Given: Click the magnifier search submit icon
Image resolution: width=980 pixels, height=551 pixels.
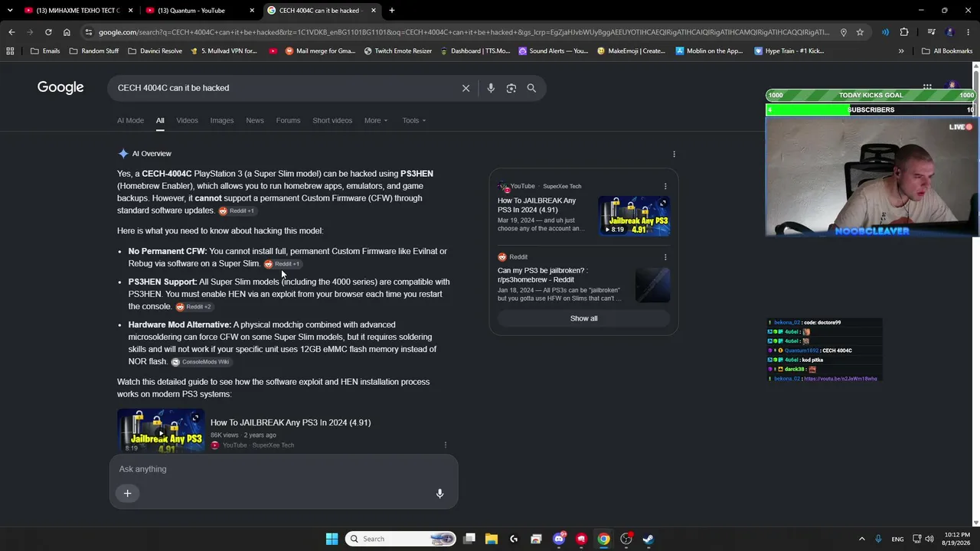Looking at the screenshot, I should 531,88.
